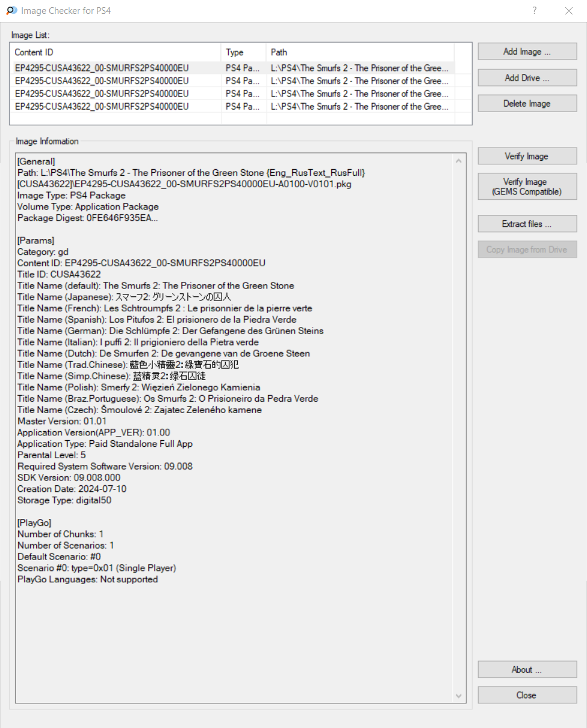Click the greyed Copy Image from Drive button

[x=527, y=249]
